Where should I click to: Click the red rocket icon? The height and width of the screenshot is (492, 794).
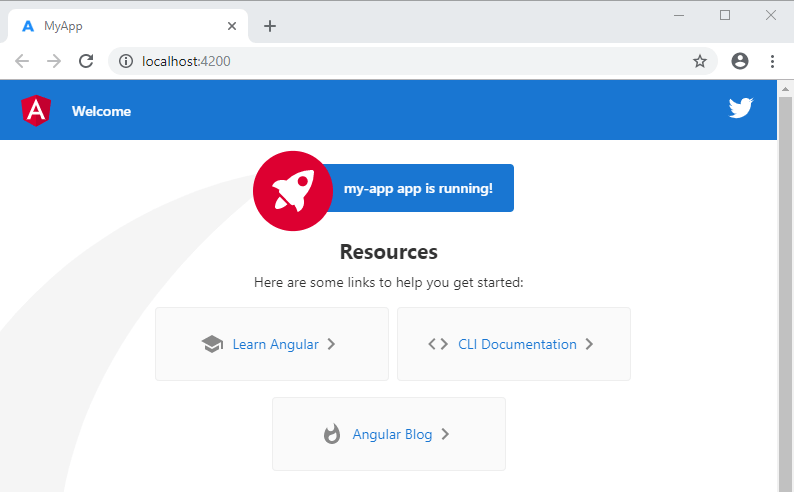pyautogui.click(x=293, y=190)
